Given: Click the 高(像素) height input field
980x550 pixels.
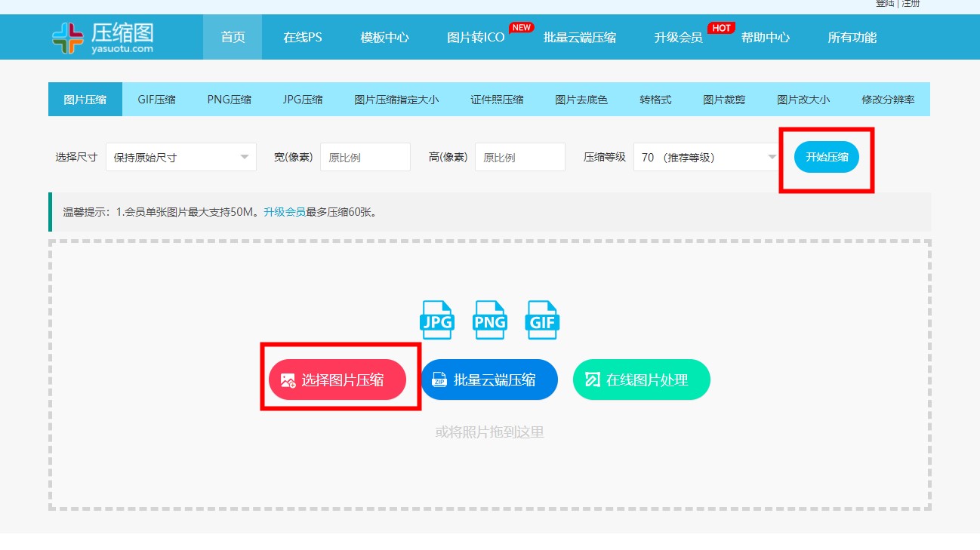Looking at the screenshot, I should [519, 157].
